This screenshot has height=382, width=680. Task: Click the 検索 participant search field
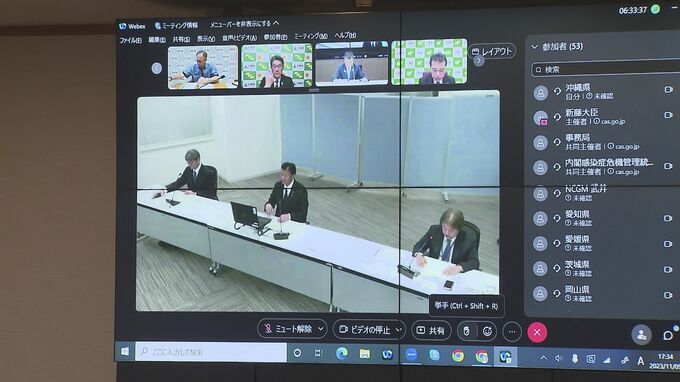click(605, 69)
